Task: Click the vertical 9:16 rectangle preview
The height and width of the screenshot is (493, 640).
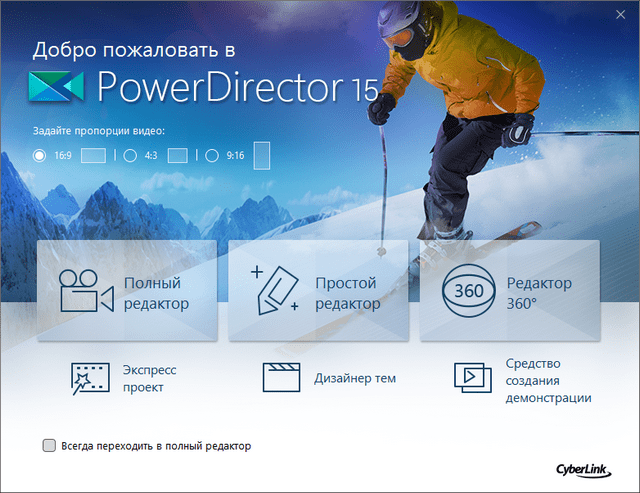Action: 261,155
